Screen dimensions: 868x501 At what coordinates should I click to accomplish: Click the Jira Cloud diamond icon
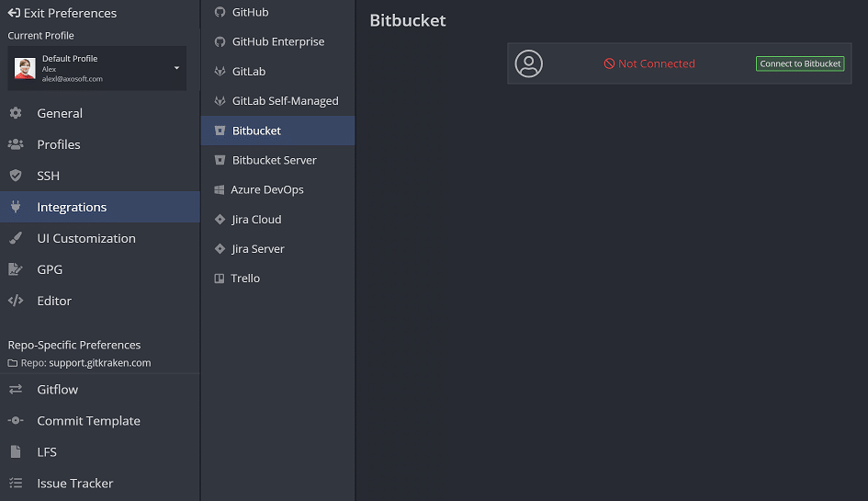tap(220, 219)
